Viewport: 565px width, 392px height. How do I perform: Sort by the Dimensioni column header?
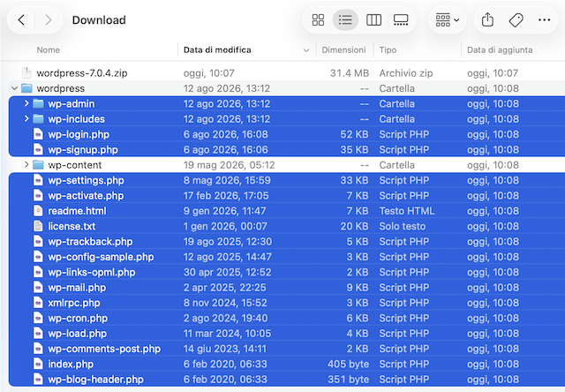(x=343, y=49)
